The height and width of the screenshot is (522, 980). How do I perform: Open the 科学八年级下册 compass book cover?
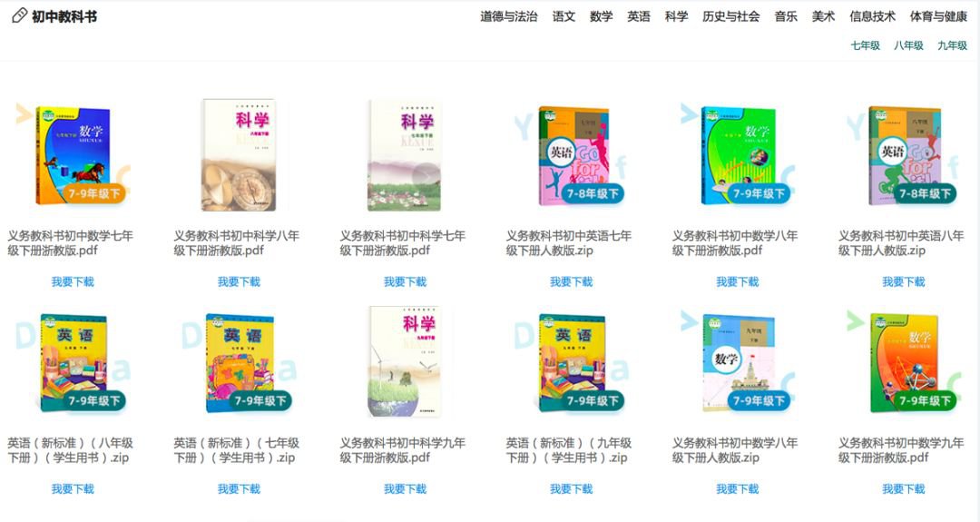239,155
